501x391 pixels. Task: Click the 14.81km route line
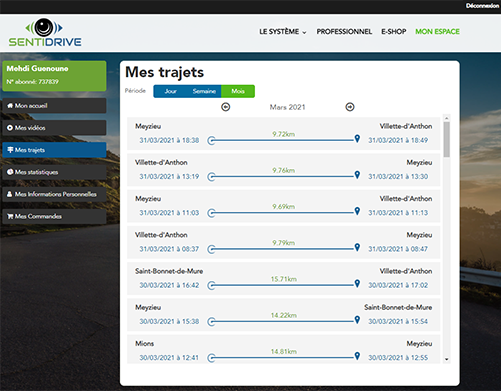pyautogui.click(x=284, y=358)
